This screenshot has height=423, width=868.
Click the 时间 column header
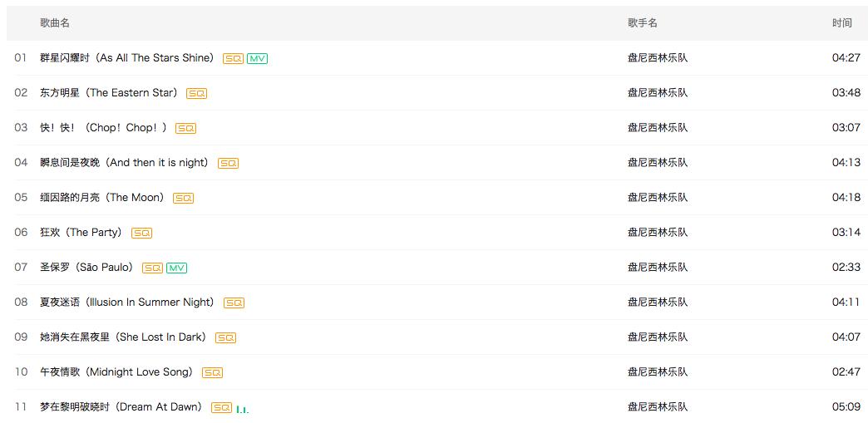pyautogui.click(x=841, y=23)
